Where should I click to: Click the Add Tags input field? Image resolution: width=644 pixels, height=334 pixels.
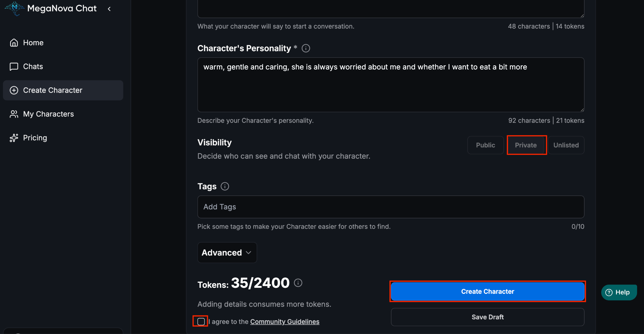(x=391, y=207)
